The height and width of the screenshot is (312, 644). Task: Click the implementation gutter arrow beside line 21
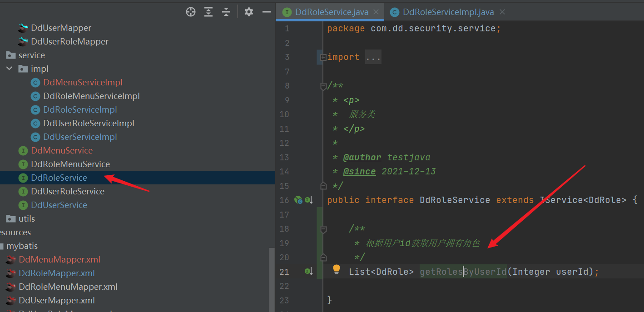point(308,271)
